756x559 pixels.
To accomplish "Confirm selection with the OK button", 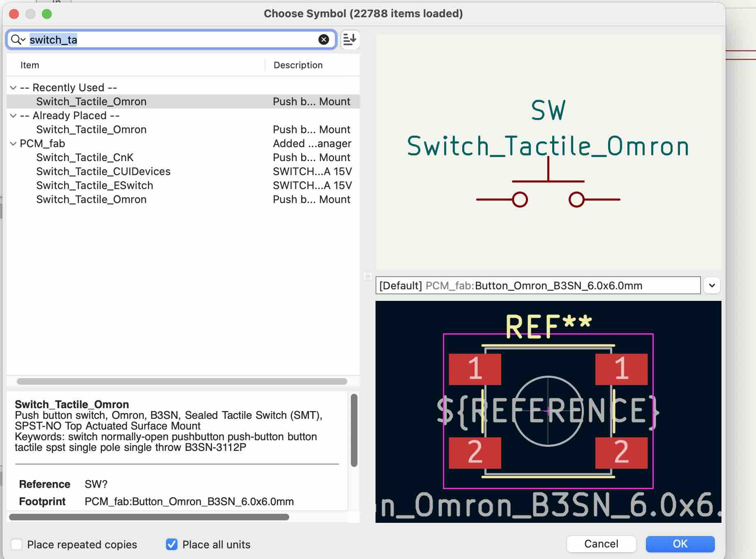I will [x=680, y=544].
